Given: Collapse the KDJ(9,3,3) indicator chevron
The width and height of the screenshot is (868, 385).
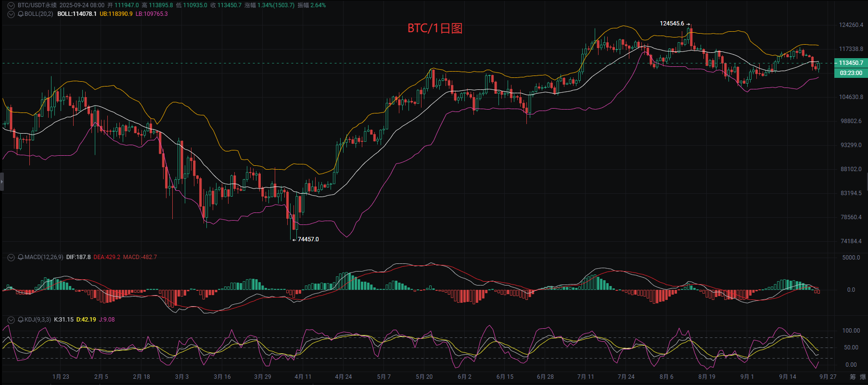Looking at the screenshot, I should point(11,320).
